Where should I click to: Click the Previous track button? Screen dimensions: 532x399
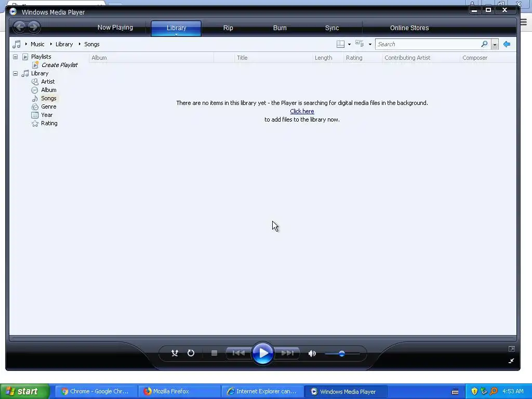(x=239, y=353)
